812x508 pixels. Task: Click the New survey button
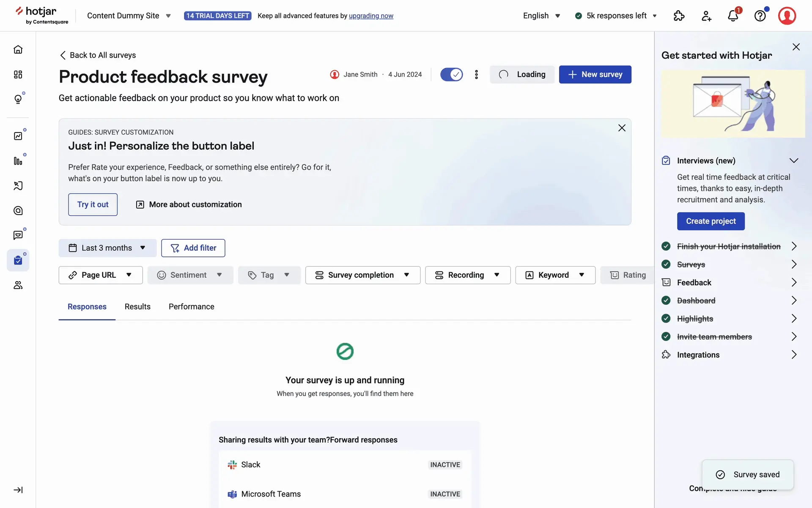pos(595,75)
